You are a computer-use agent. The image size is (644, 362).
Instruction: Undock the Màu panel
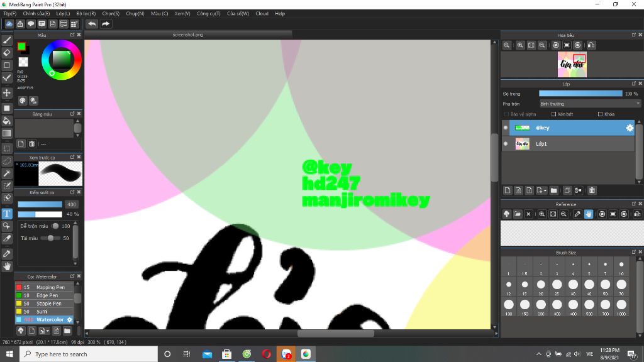72,35
